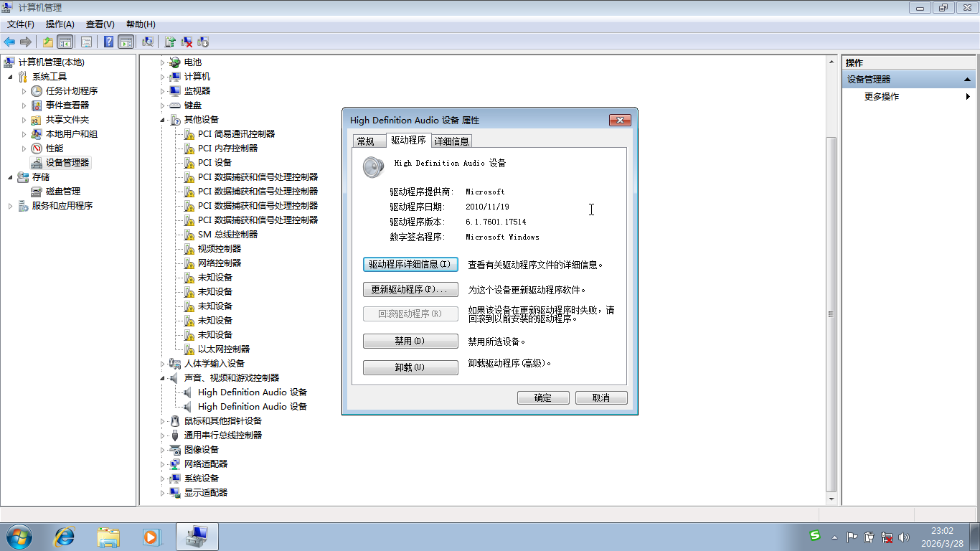Toggle the show/hide action pane toolbar button

(126, 42)
